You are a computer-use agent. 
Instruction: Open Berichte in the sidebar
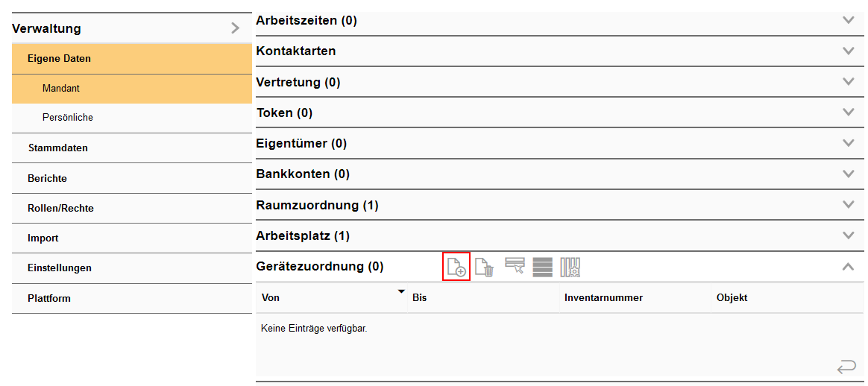coord(47,178)
